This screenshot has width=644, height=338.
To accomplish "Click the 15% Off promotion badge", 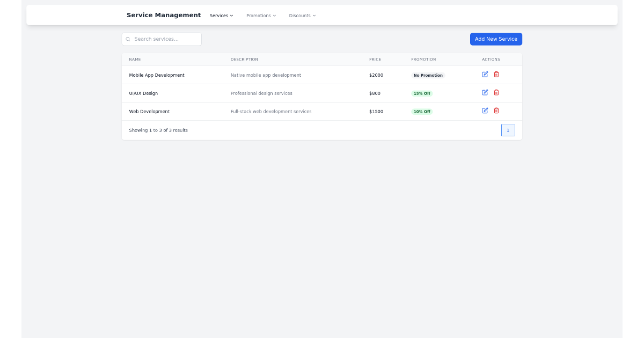I will point(422,93).
